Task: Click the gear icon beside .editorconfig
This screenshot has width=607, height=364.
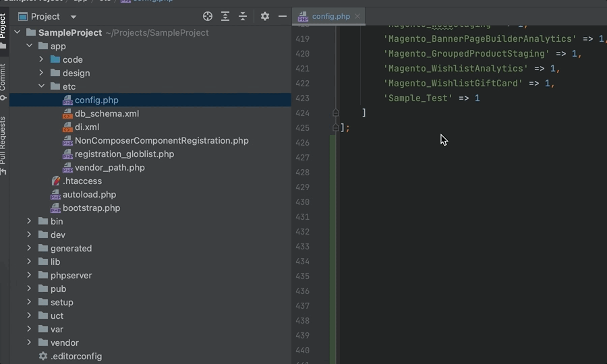Action: (x=43, y=356)
